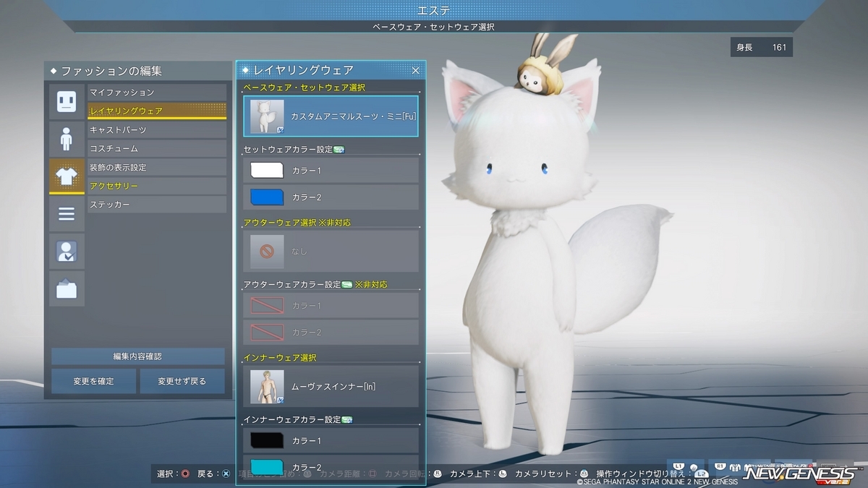Screen dimensions: 868x488
Task: Click the 操作ウィンドウ切り替え prompt text
Action: [640, 474]
